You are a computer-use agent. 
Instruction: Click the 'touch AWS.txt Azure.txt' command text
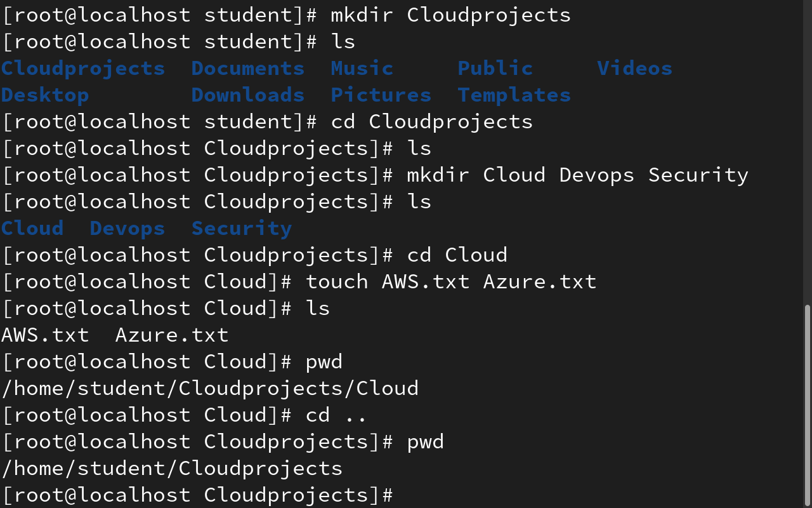451,281
